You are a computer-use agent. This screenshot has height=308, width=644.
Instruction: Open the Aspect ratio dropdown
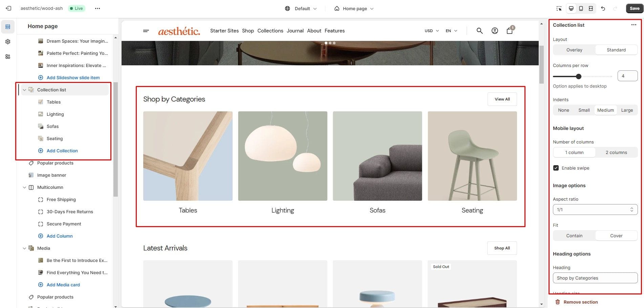595,210
